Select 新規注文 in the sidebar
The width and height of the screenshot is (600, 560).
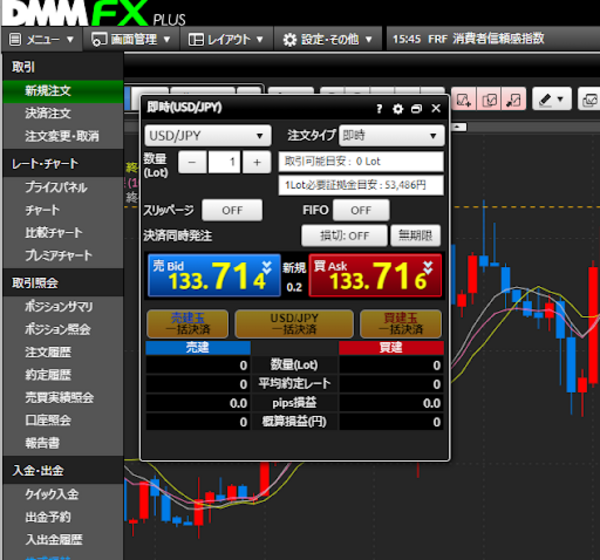tap(63, 91)
